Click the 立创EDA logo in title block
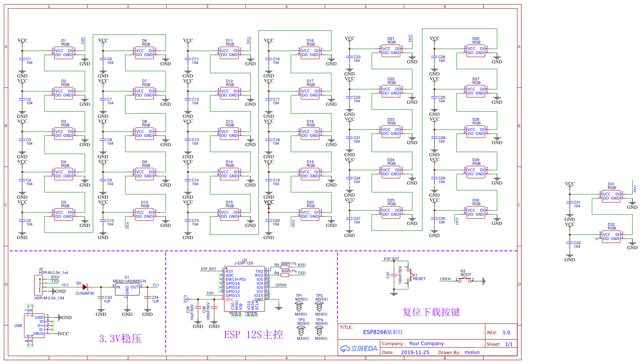The width and height of the screenshot is (642, 364). [x=359, y=348]
